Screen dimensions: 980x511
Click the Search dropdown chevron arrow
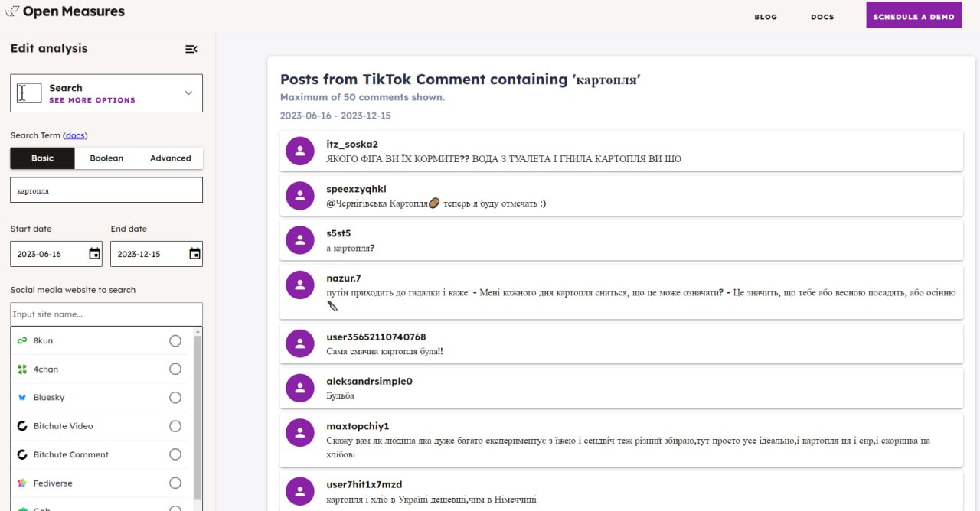188,93
